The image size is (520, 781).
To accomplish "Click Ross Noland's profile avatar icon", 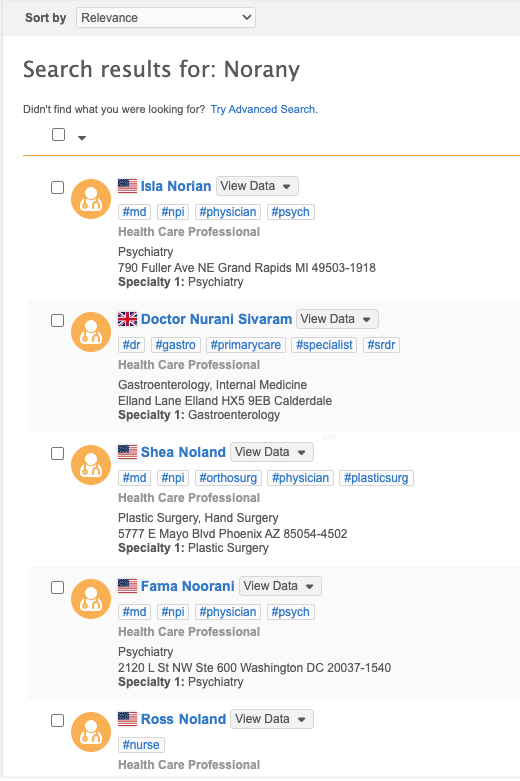I will (x=91, y=732).
